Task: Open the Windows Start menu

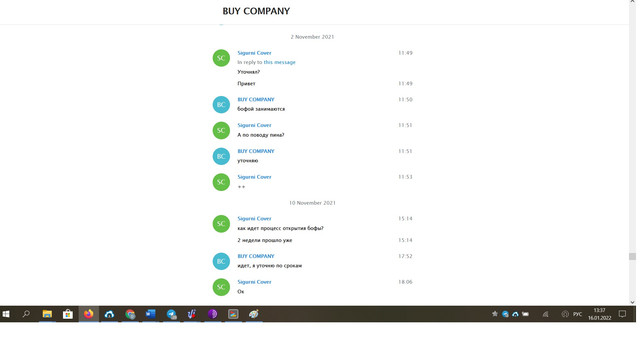Action: point(6,314)
